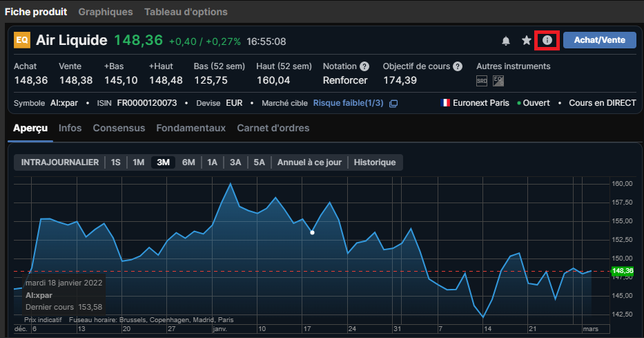This screenshot has height=338, width=644.
Task: Click the Devise EUR value
Action: [x=234, y=103]
